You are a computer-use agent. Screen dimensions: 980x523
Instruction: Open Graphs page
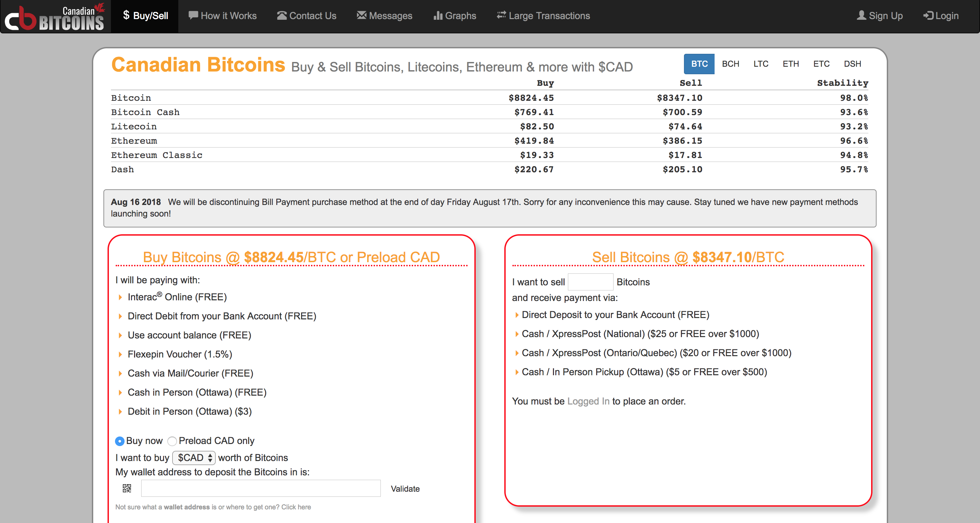[455, 16]
